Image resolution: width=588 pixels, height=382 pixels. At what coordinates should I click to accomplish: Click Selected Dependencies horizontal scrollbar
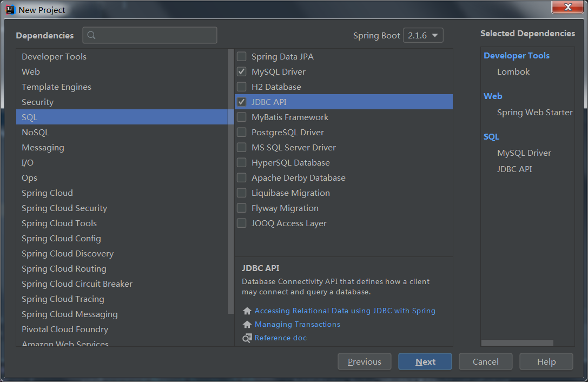pyautogui.click(x=517, y=343)
